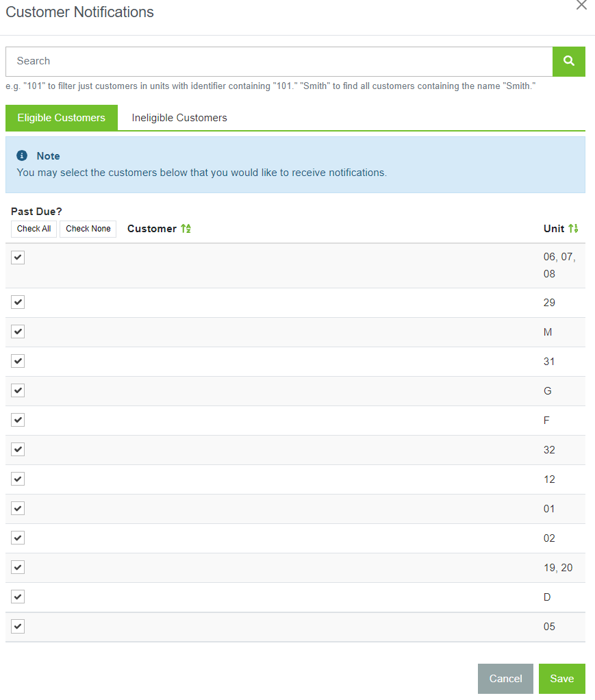Toggle checkbox for unit M row
The image size is (595, 700).
tap(18, 332)
